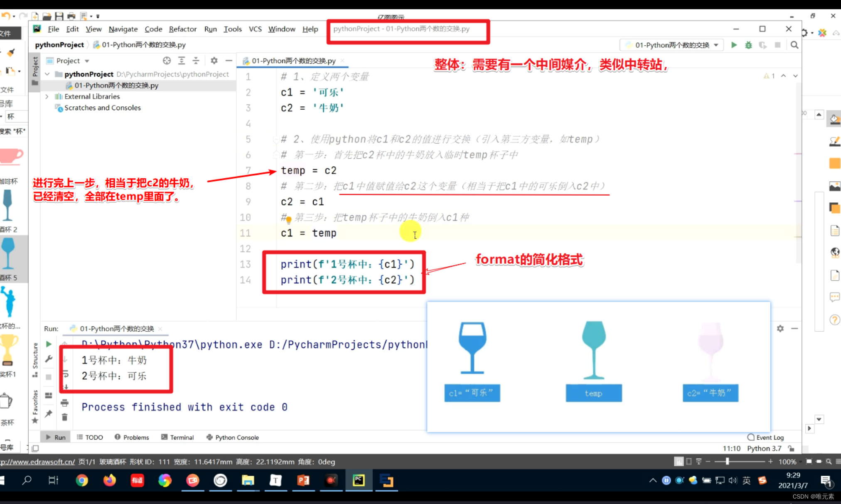This screenshot has width=841, height=504.
Task: Click the Windows search icon on taskbar
Action: click(27, 481)
